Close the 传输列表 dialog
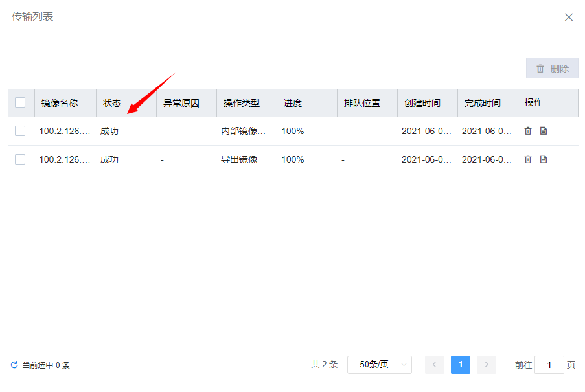Screen dimensions: 585x392 [569, 17]
